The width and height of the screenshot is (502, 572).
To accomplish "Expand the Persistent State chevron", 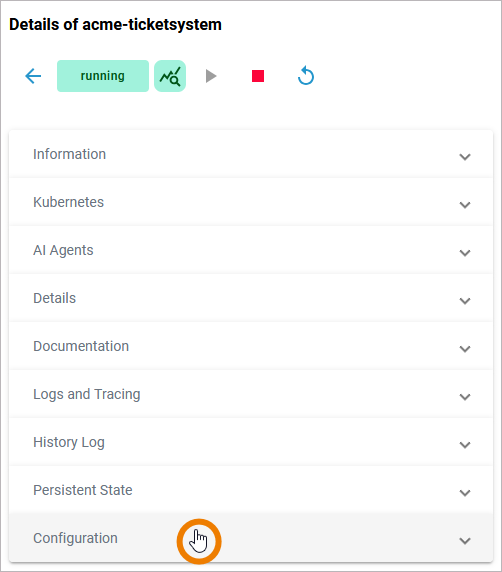I will (465, 493).
